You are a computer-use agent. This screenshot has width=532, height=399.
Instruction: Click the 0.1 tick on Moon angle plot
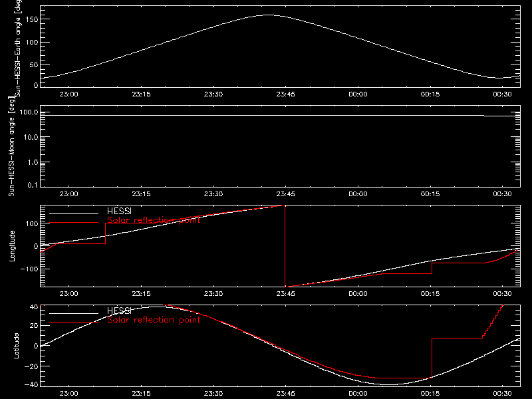33,185
